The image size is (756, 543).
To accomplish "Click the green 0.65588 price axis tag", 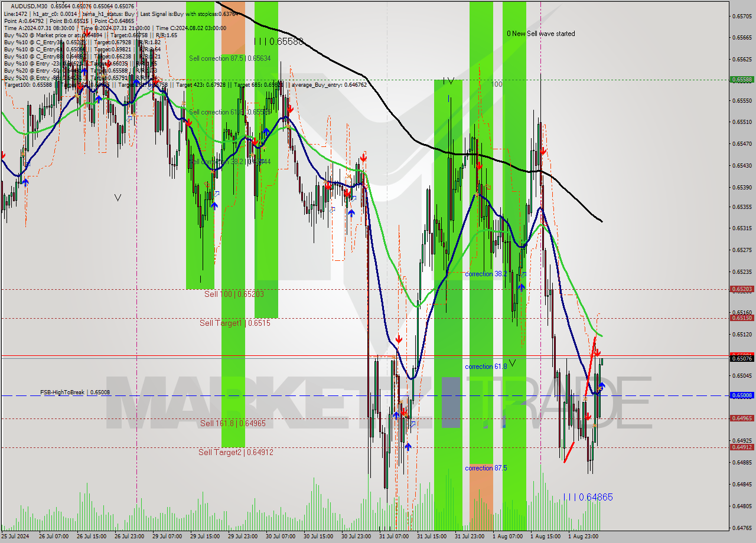I will [742, 79].
